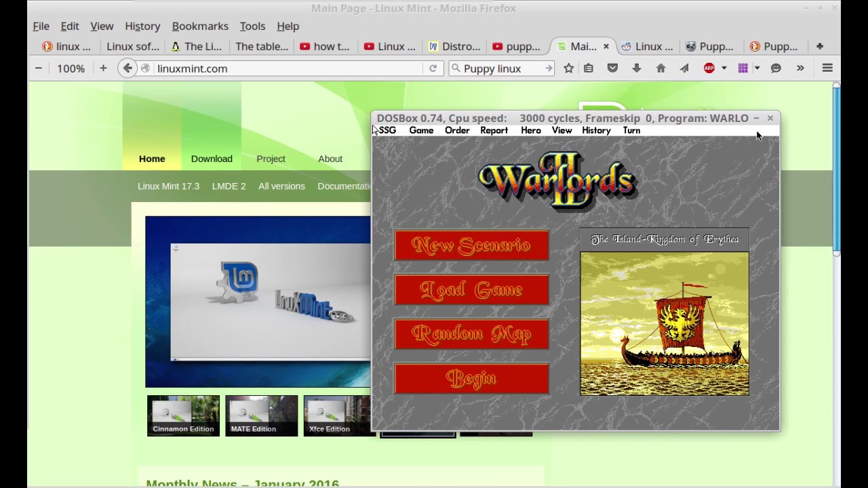Image resolution: width=868 pixels, height=488 pixels.
Task: Zoom out with the minus button
Action: point(39,68)
